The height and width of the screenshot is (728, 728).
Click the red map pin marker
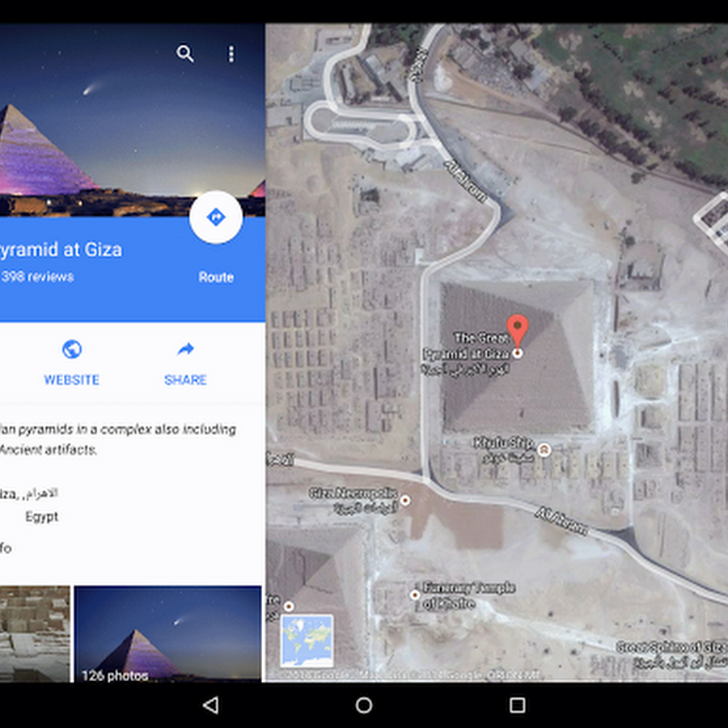click(517, 329)
